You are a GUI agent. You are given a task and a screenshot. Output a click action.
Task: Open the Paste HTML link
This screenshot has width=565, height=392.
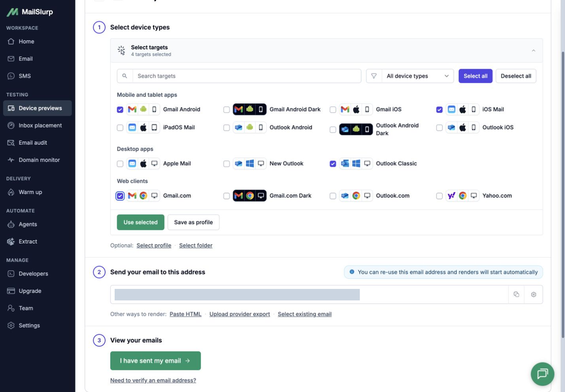click(185, 314)
